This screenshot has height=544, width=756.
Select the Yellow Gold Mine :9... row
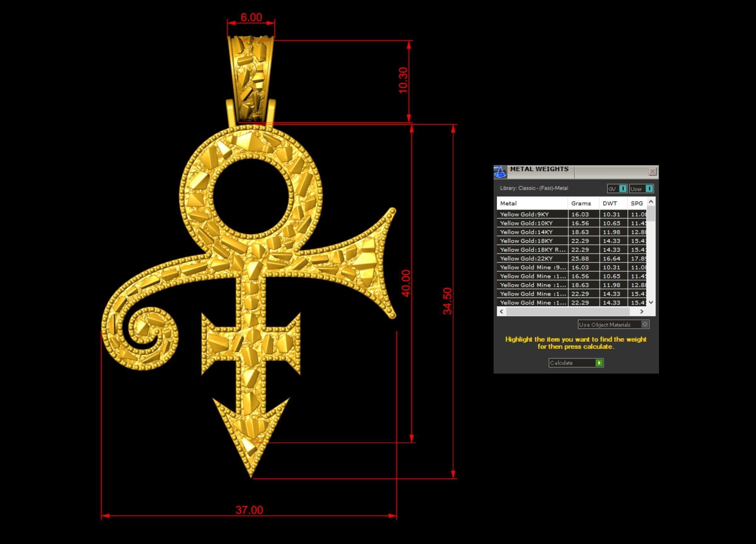572,267
